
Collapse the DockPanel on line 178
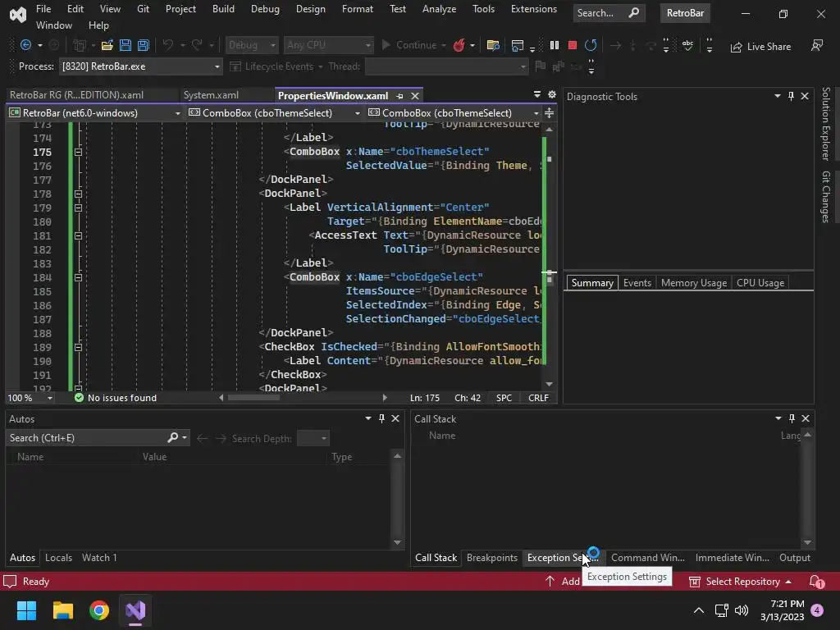point(78,194)
